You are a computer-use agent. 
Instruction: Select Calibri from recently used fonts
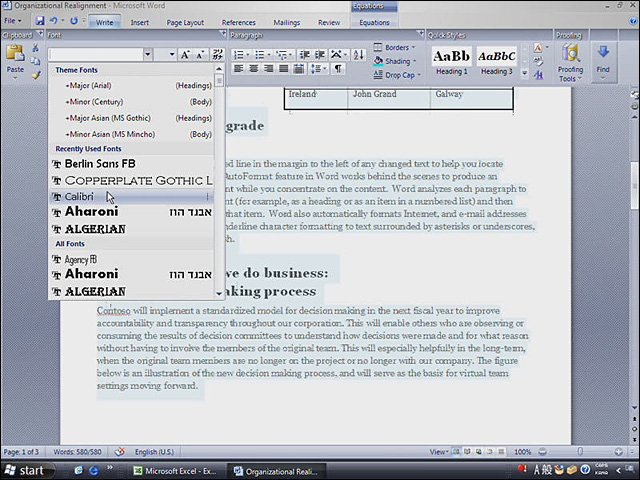point(131,197)
